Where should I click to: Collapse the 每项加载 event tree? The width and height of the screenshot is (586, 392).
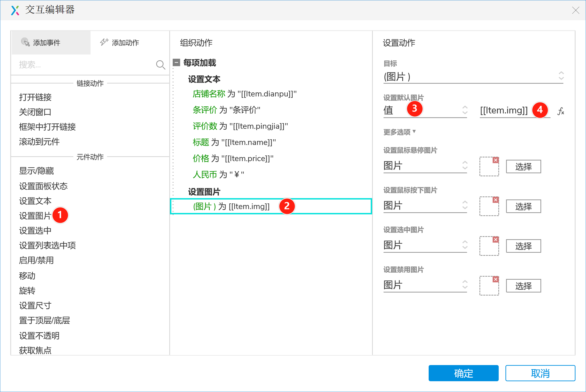pyautogui.click(x=176, y=63)
